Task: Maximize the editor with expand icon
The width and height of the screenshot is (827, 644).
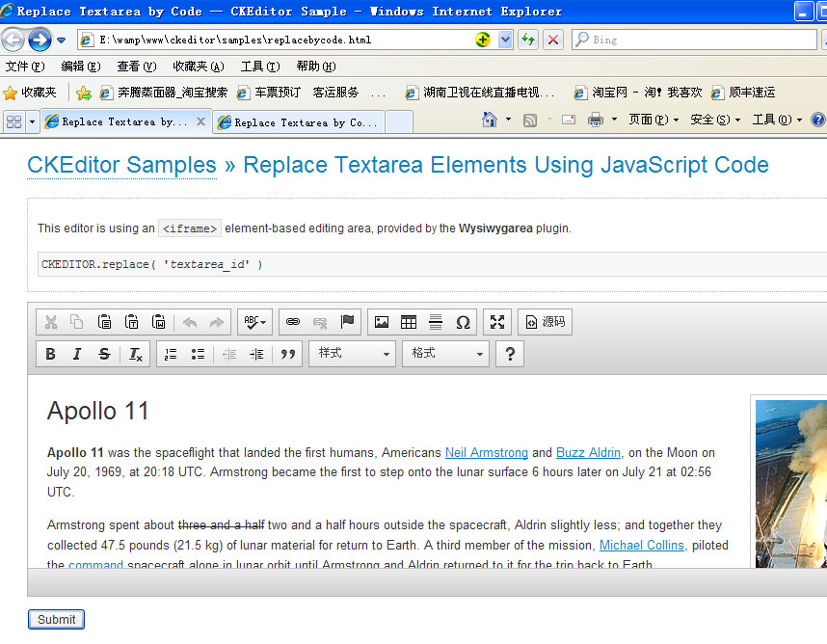Action: point(497,322)
